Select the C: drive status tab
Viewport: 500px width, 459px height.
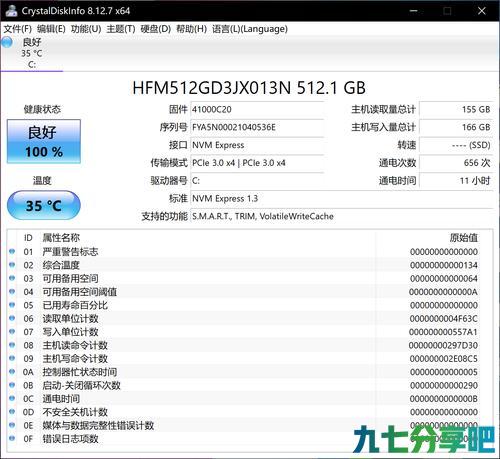click(x=32, y=53)
